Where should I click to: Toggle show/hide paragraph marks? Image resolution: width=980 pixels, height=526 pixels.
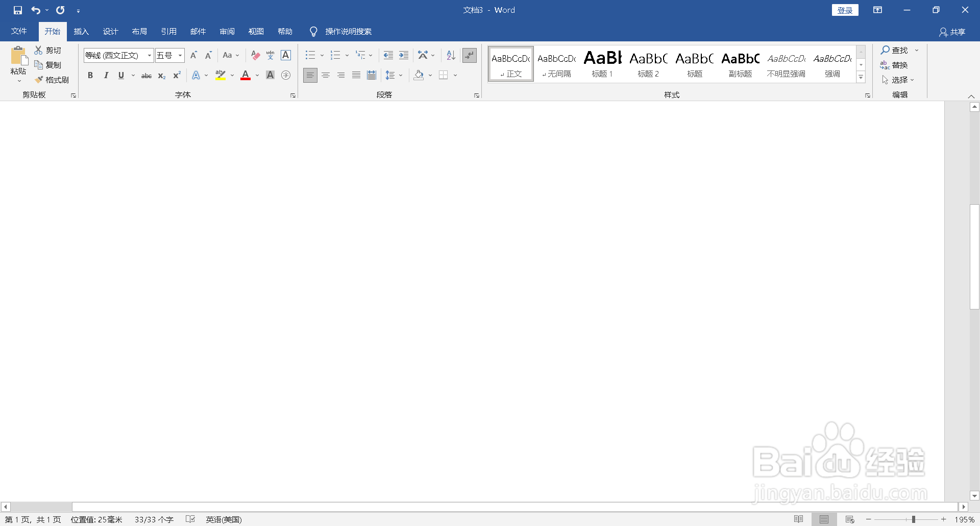[470, 55]
